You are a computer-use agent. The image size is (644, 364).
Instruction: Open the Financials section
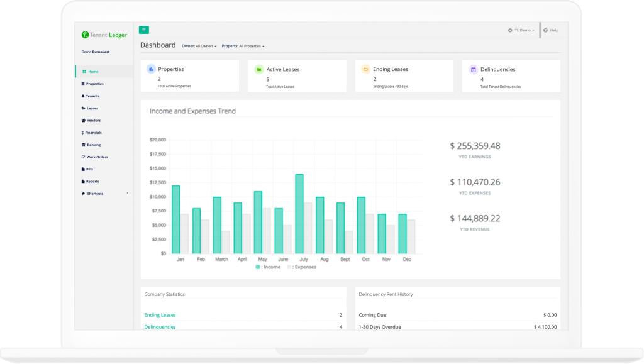click(94, 133)
